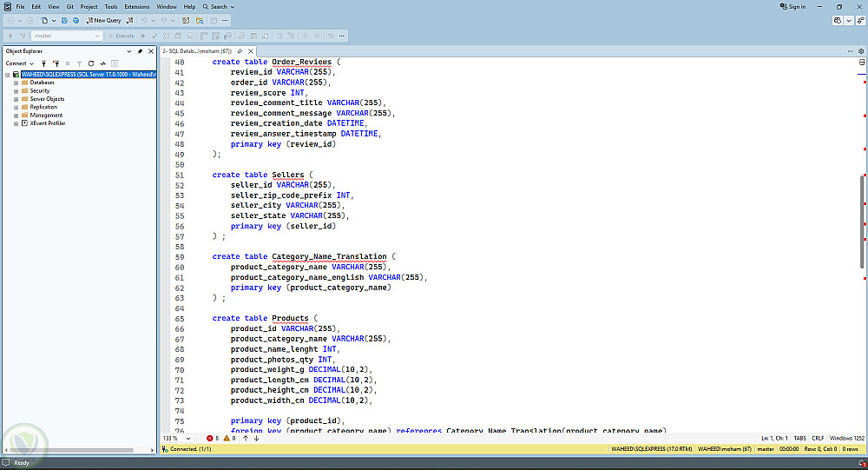The image size is (868, 470).
Task: Open the Tools menu
Action: pyautogui.click(x=111, y=6)
